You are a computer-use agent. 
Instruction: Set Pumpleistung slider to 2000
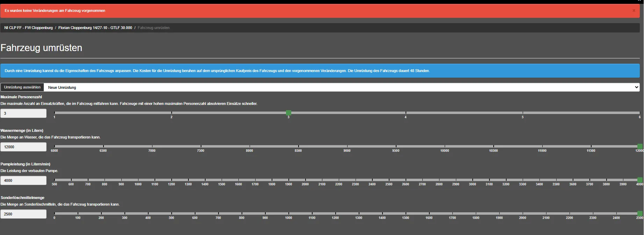[305, 180]
